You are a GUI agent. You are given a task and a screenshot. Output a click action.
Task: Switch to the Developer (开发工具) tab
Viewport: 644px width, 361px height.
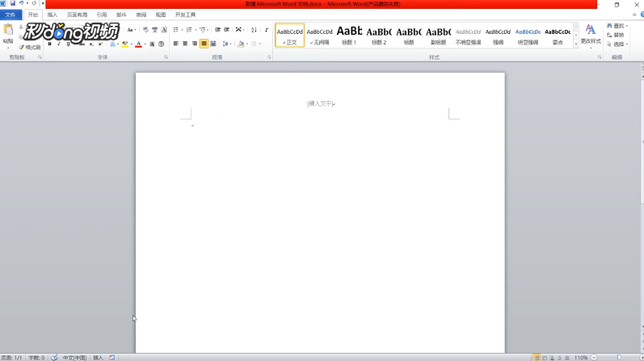185,15
